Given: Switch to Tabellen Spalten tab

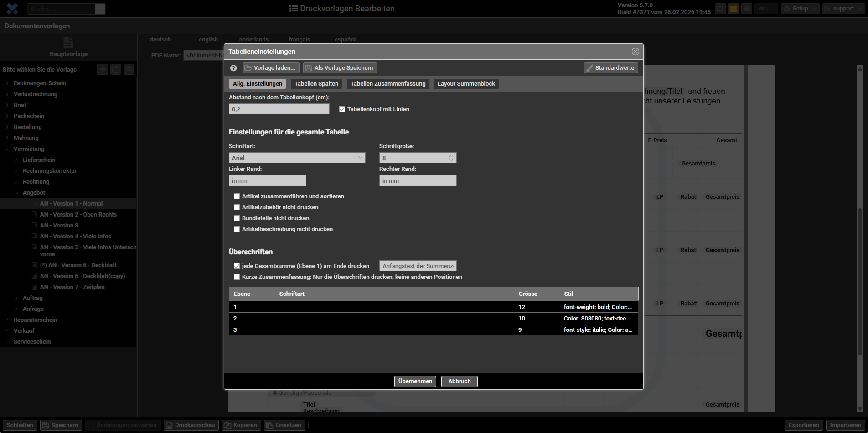Looking at the screenshot, I should tap(316, 84).
